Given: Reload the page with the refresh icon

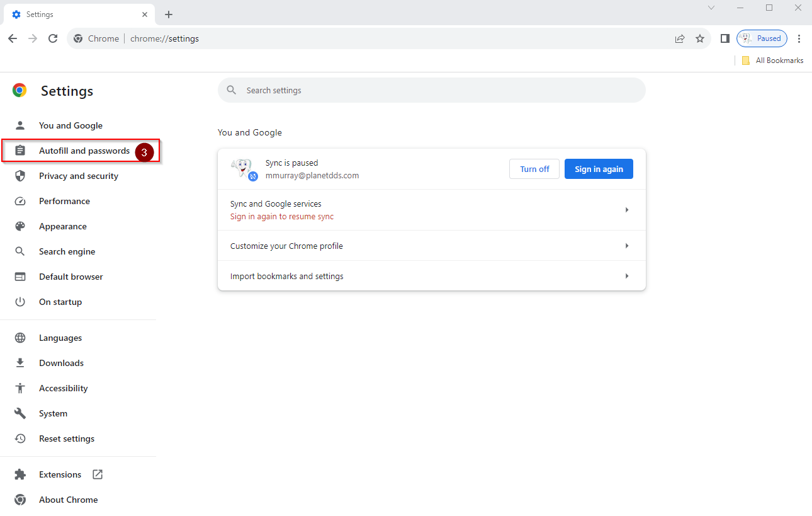Looking at the screenshot, I should [53, 38].
